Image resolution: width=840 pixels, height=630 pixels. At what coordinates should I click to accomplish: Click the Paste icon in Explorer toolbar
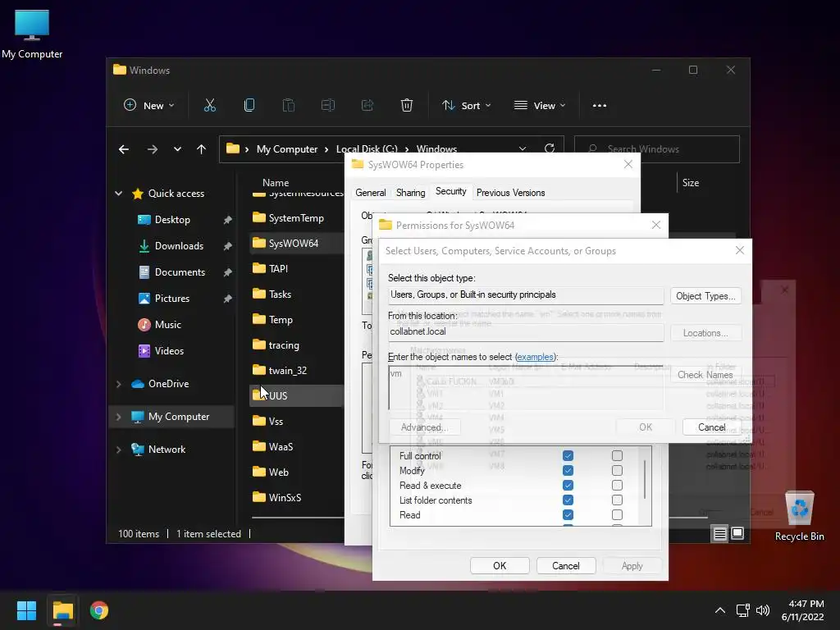coord(288,106)
